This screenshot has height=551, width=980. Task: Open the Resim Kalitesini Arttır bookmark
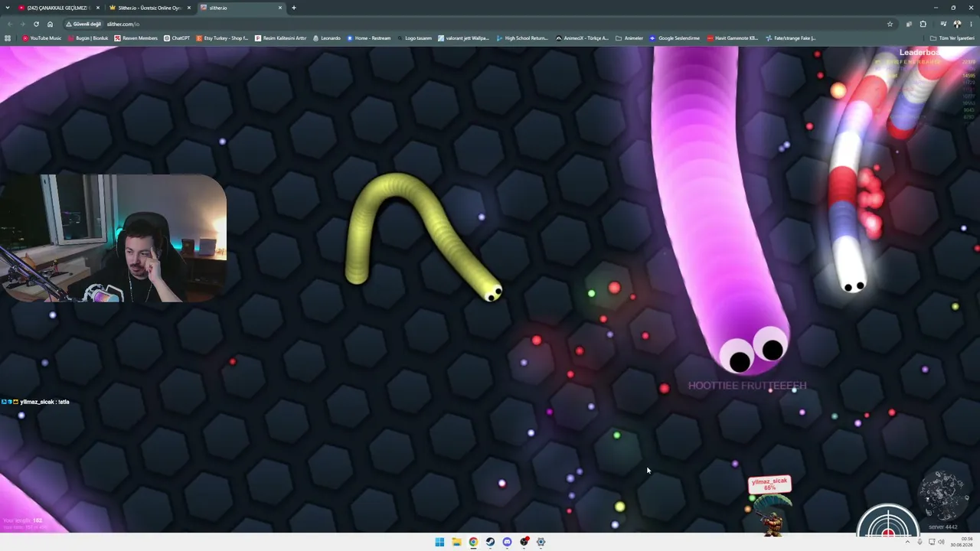(280, 37)
